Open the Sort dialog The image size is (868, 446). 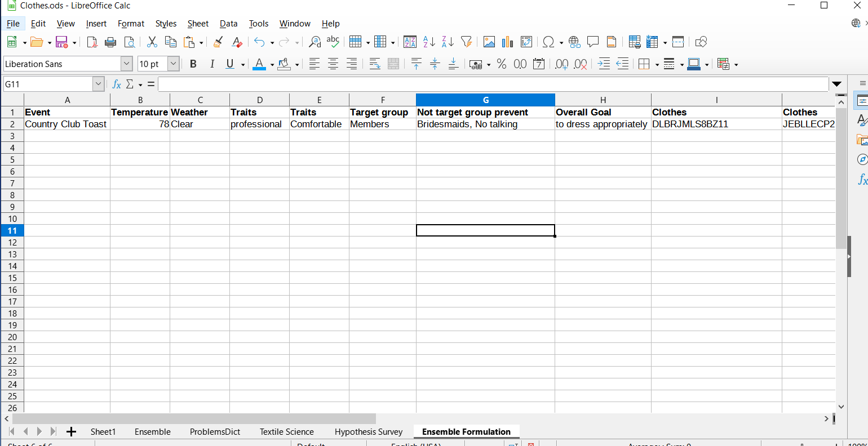tap(410, 42)
